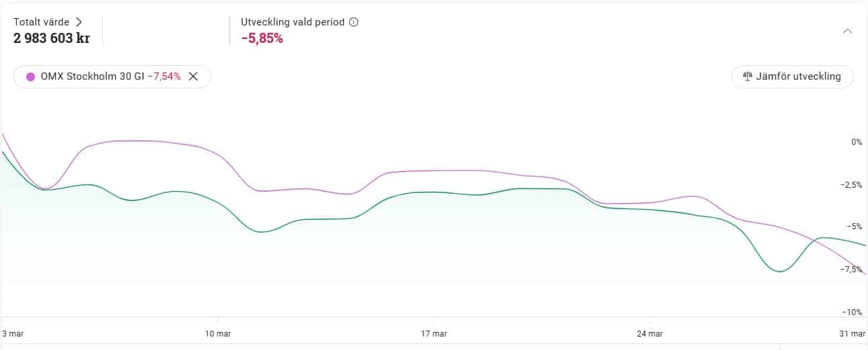Click the -7,54% figure in the OMX chip
The width and height of the screenshot is (868, 350).
pyautogui.click(x=164, y=76)
